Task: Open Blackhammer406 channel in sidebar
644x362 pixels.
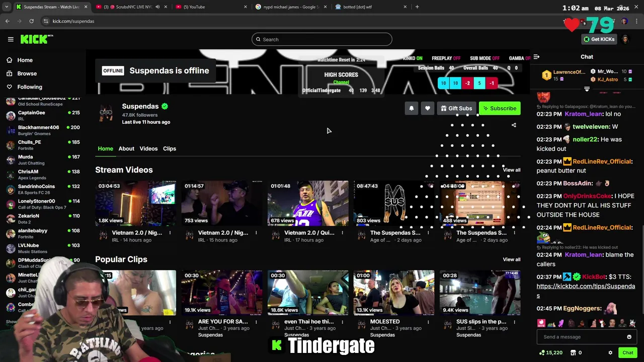Action: [x=43, y=130]
